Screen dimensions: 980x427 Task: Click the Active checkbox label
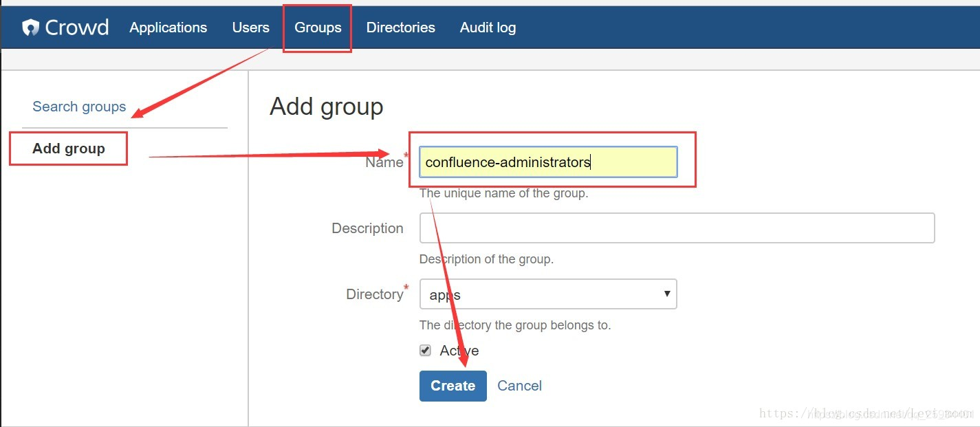click(459, 351)
